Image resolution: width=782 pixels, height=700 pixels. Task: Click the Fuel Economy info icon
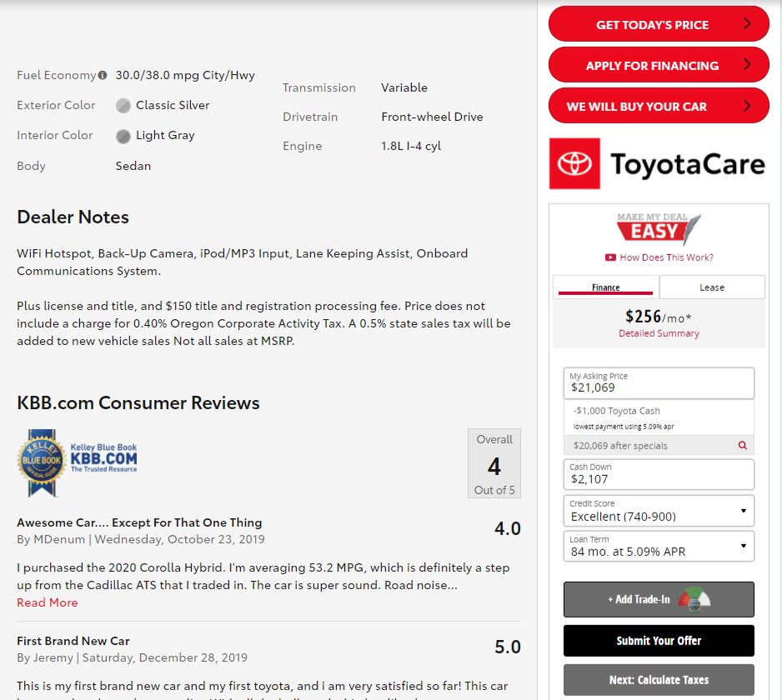pos(103,75)
